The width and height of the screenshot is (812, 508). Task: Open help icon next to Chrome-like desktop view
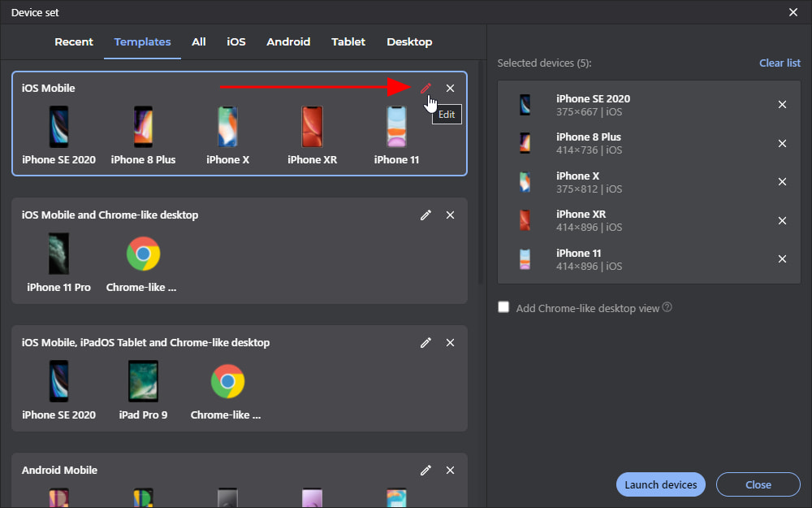(667, 307)
